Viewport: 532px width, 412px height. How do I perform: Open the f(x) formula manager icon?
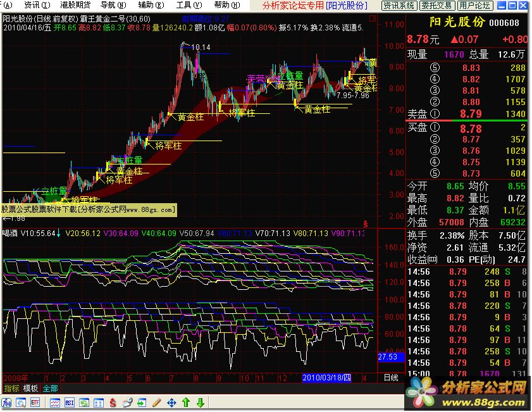(6, 403)
